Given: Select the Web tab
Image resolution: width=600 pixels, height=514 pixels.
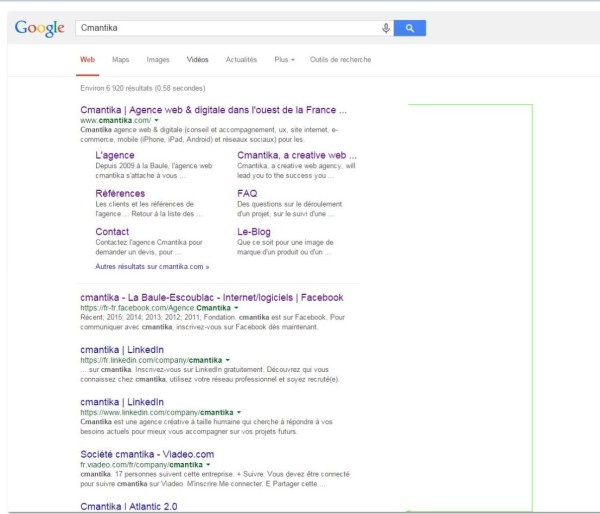Looking at the screenshot, I should pyautogui.click(x=87, y=59).
